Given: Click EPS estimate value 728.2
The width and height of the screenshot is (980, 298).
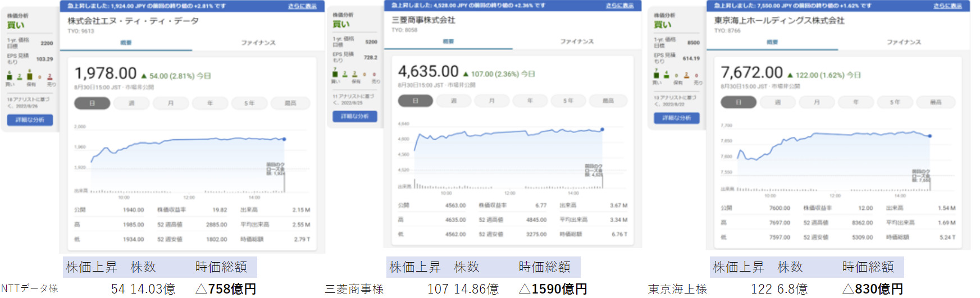Looking at the screenshot, I should click(371, 58).
